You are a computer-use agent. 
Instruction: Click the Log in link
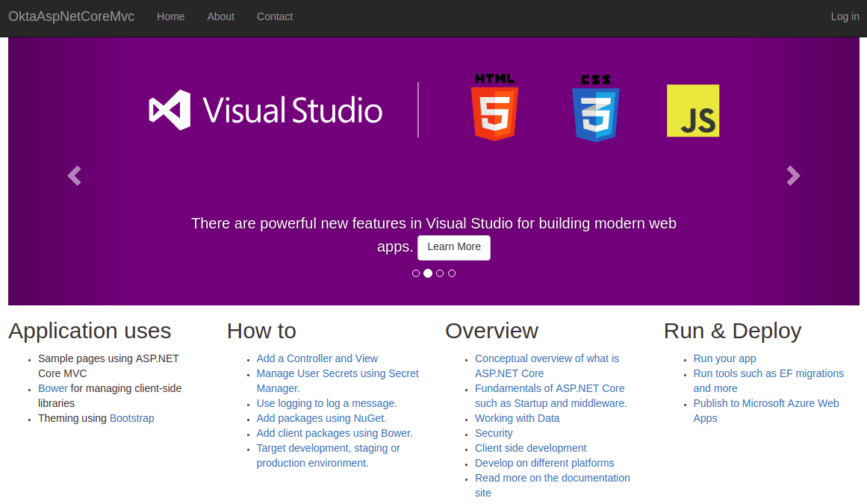845,16
